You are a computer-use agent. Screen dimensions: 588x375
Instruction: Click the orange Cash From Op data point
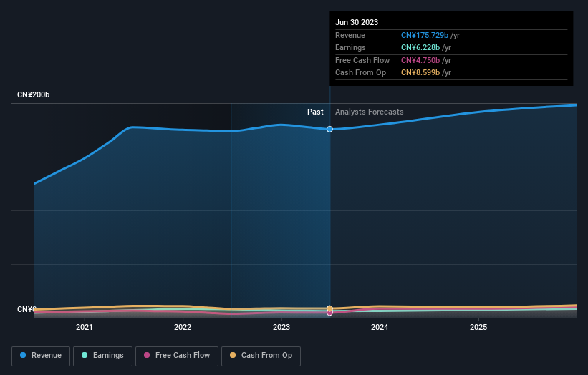pos(329,308)
